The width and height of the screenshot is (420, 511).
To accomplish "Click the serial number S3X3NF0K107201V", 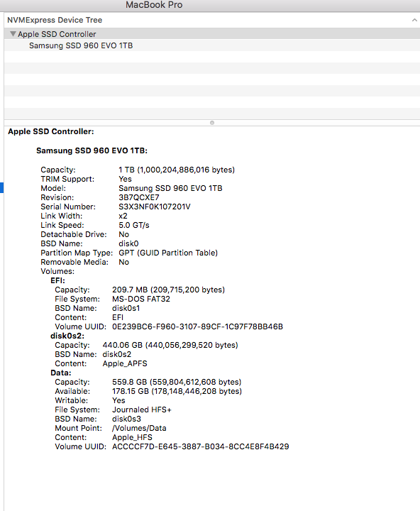I will pyautogui.click(x=155, y=207).
